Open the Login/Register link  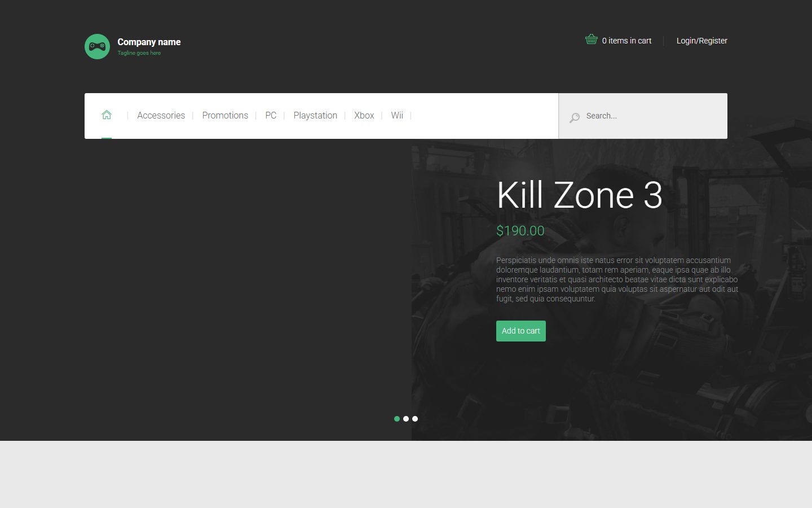coord(702,41)
